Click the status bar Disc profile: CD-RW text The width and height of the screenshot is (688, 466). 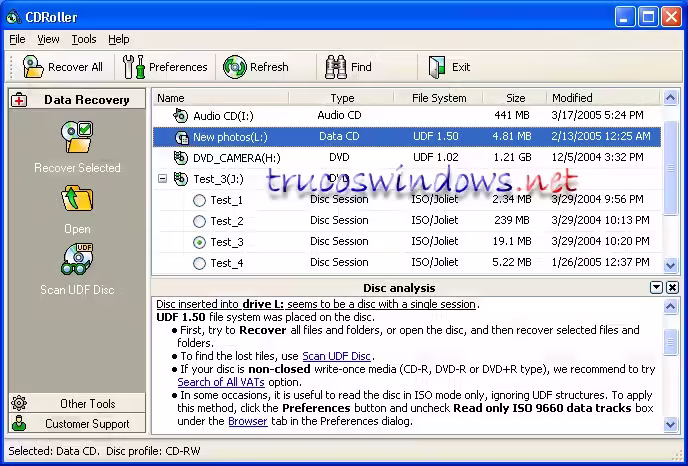click(x=153, y=451)
